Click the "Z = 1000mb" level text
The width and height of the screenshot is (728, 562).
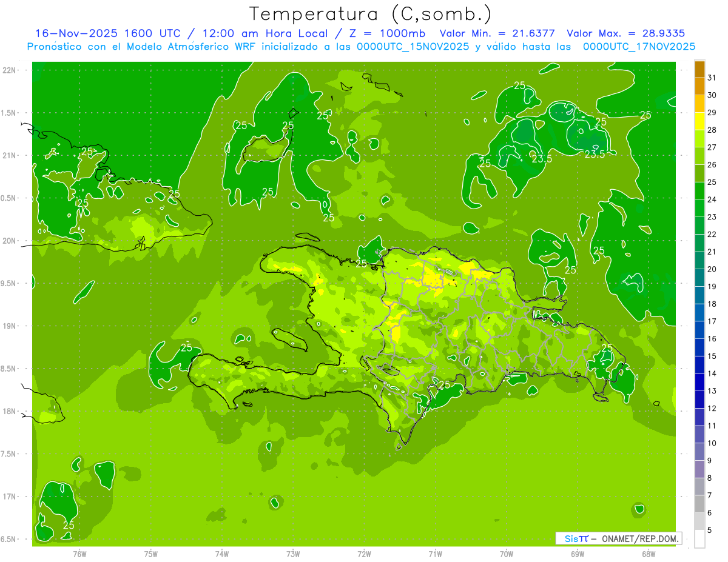(388, 33)
